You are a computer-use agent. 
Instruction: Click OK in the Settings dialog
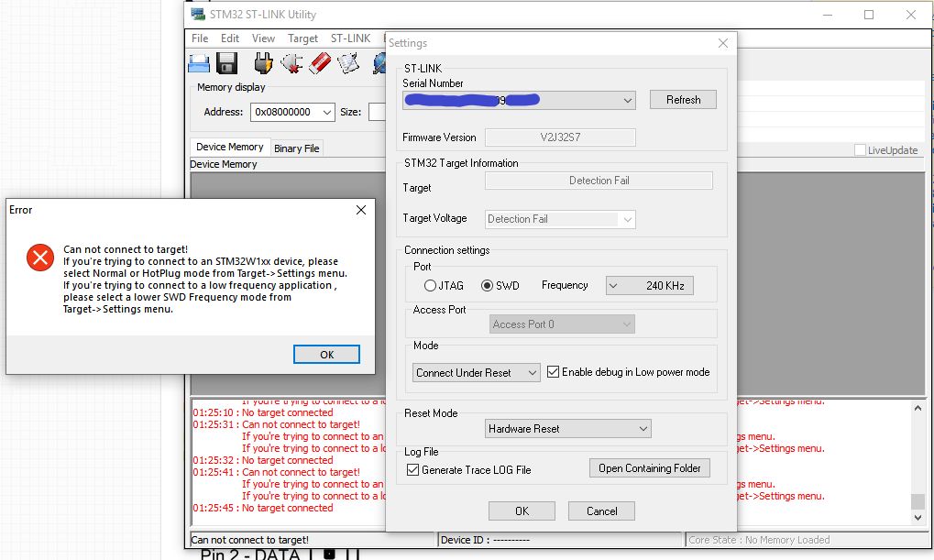pos(522,511)
